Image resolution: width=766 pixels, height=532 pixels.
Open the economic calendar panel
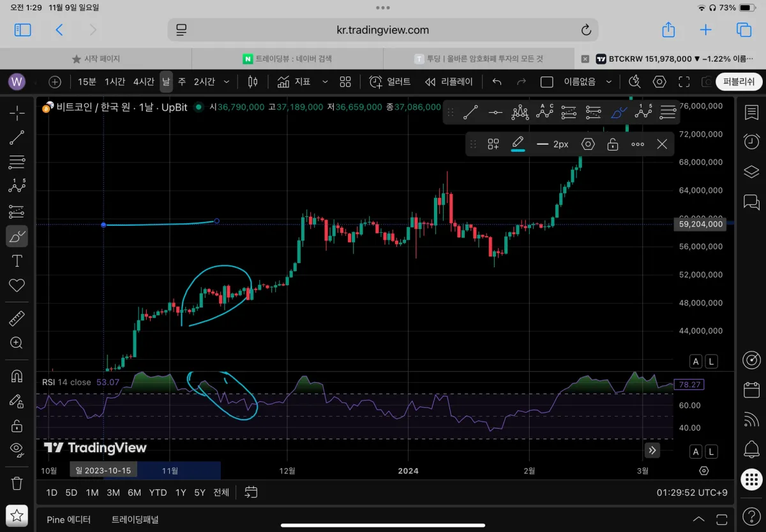tap(751, 390)
